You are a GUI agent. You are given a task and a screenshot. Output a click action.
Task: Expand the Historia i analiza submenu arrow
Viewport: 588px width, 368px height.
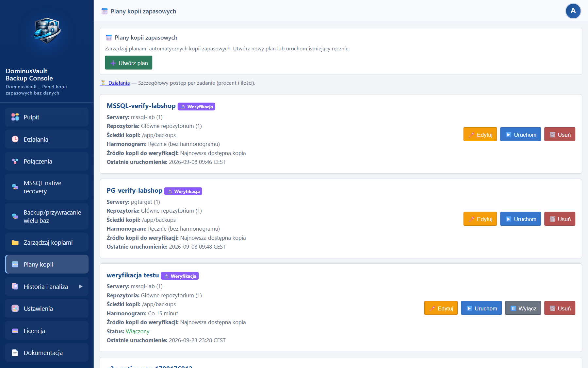pos(80,287)
